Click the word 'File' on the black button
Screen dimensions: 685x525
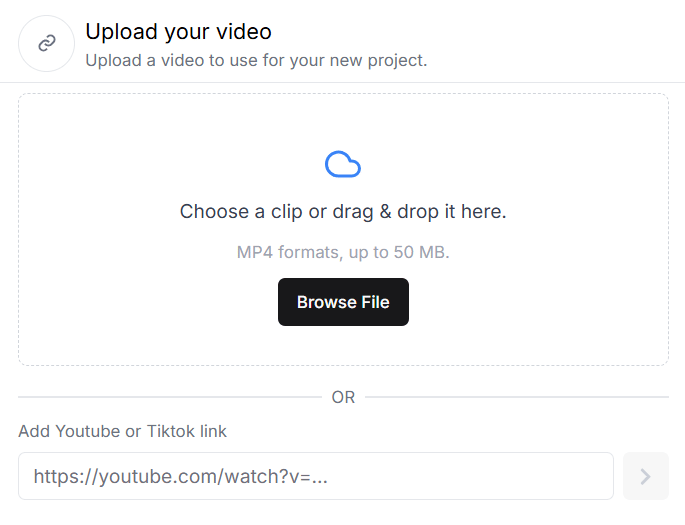pos(375,302)
